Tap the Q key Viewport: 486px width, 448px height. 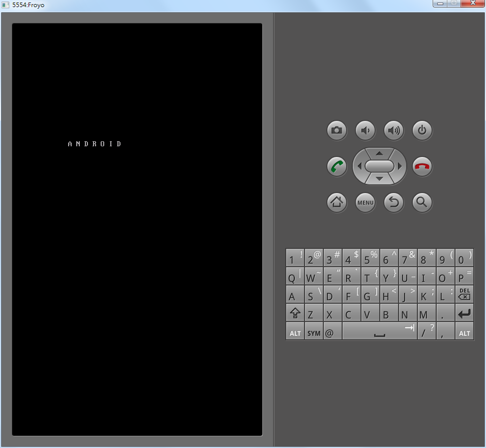click(x=295, y=276)
